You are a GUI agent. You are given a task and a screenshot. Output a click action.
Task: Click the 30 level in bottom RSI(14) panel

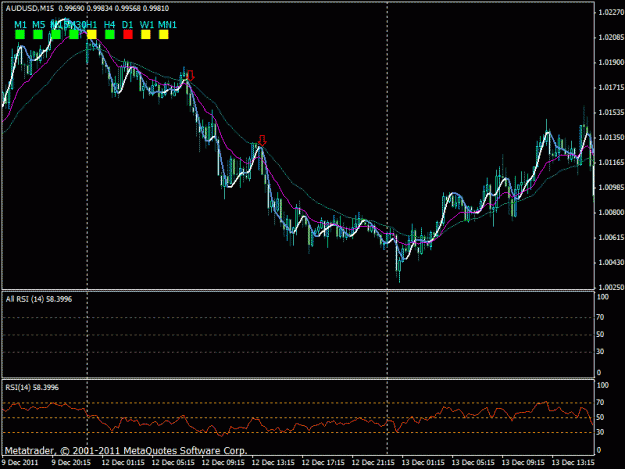point(600,432)
